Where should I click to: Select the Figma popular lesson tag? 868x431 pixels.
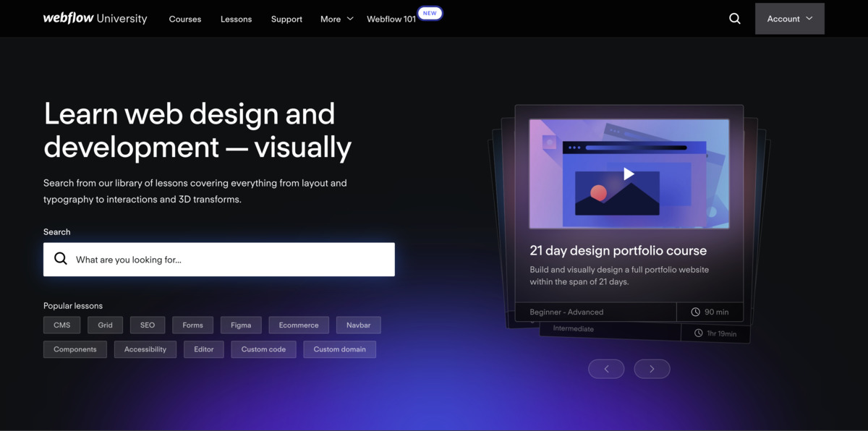pyautogui.click(x=241, y=325)
